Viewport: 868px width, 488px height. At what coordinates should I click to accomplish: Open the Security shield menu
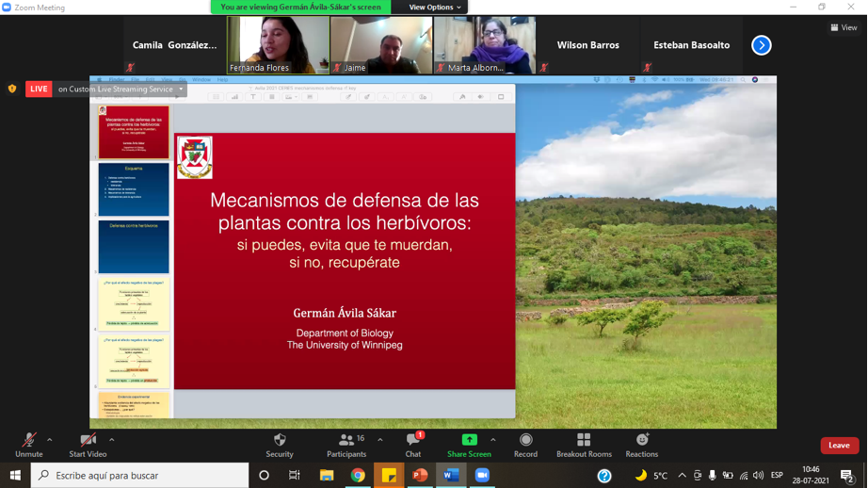click(x=280, y=446)
